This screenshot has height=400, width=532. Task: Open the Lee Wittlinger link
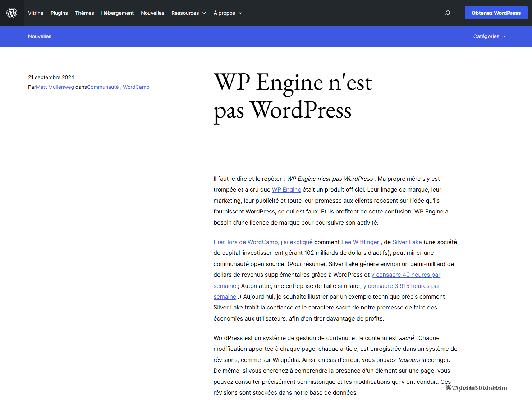click(x=360, y=242)
